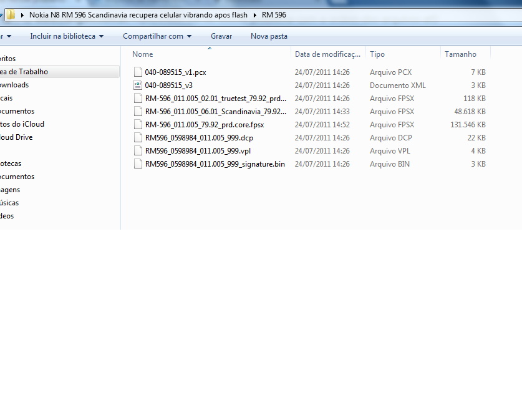Select the 999_signature.bin file icon

click(138, 164)
